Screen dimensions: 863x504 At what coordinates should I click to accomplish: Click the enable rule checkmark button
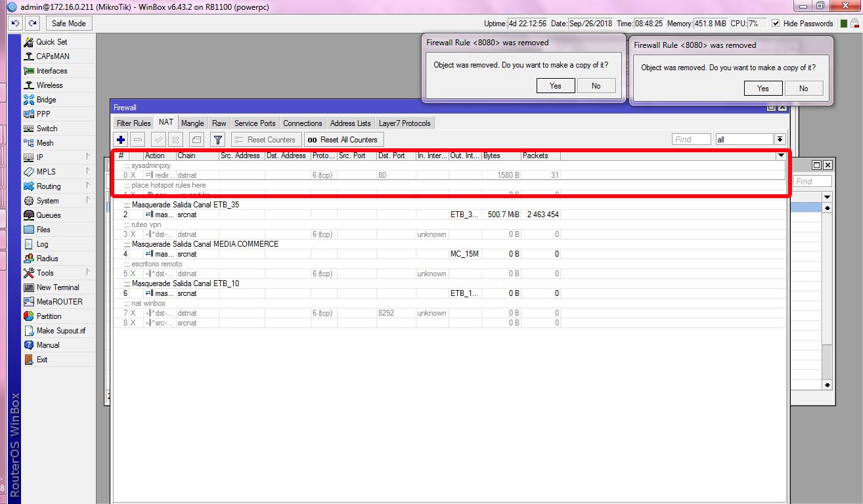point(158,140)
